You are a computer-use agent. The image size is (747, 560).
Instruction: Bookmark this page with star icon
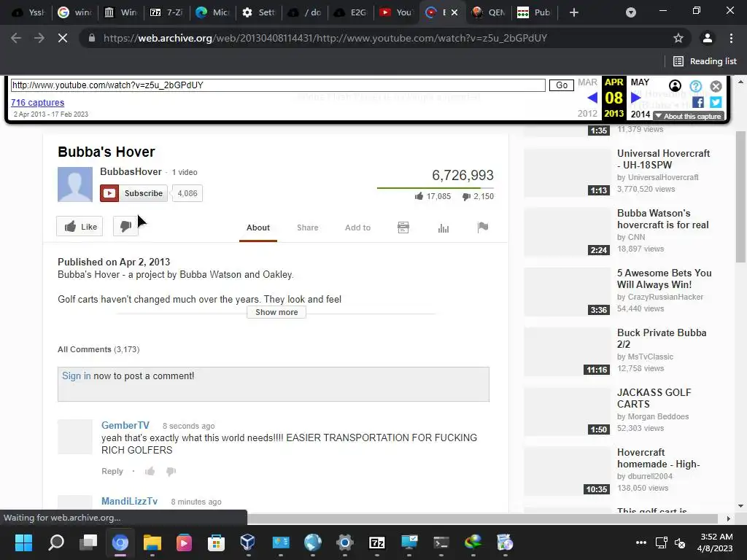coord(678,38)
